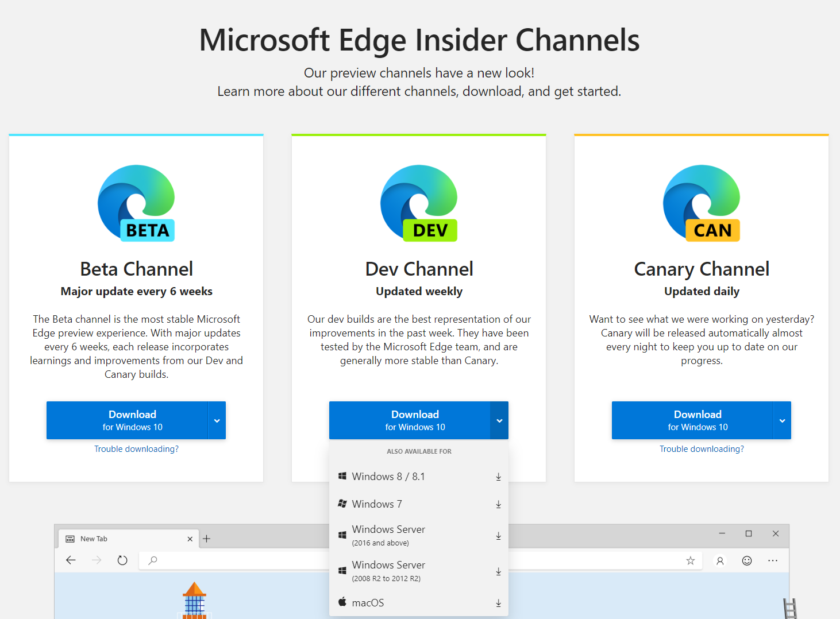
Task: Click the download arrow for Windows 8 / 8.1
Action: (498, 476)
